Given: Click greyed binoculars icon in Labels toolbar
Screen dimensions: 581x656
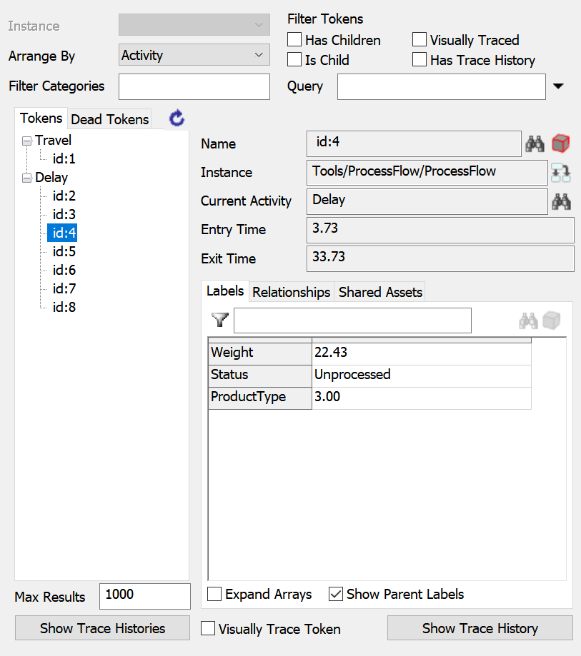Looking at the screenshot, I should tap(528, 321).
